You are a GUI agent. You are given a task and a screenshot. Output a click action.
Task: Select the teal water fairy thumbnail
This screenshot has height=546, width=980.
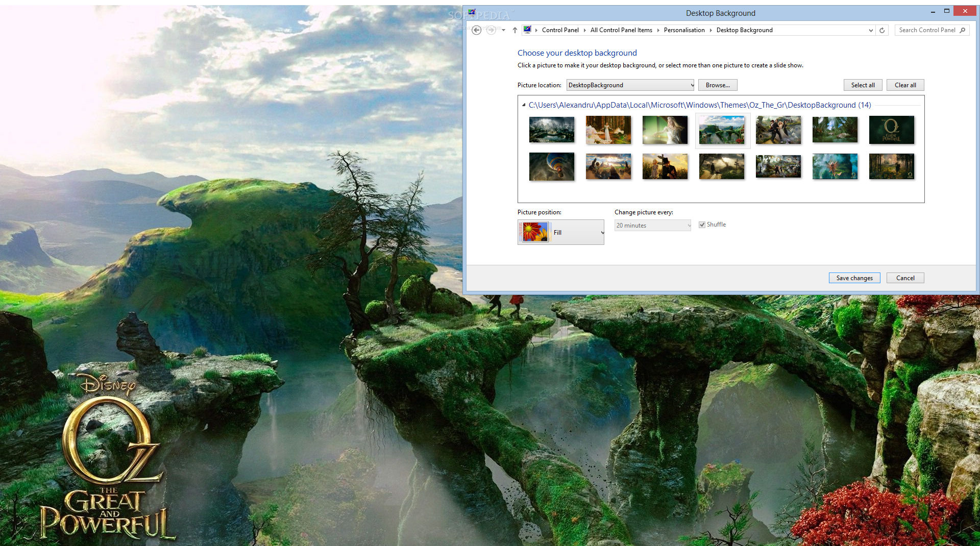coord(835,166)
